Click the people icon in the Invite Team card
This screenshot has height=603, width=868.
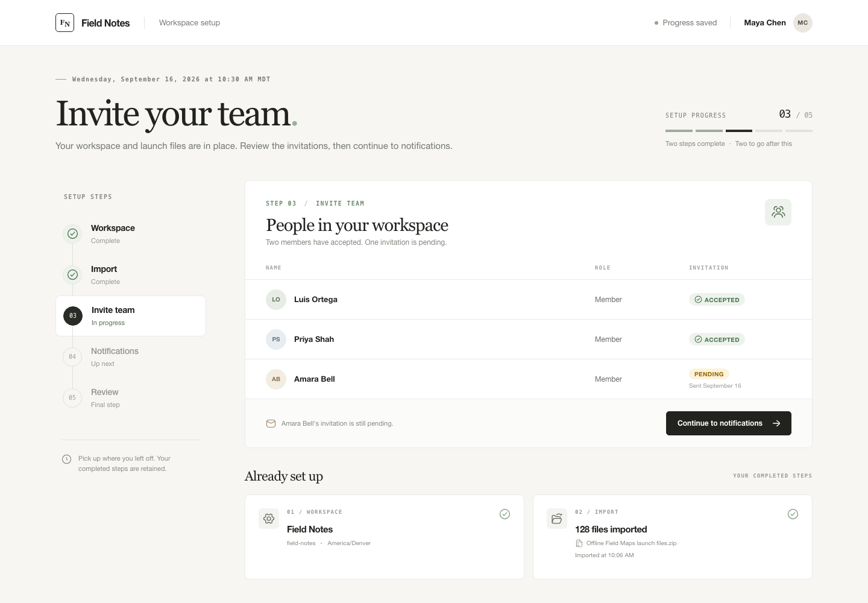click(778, 212)
